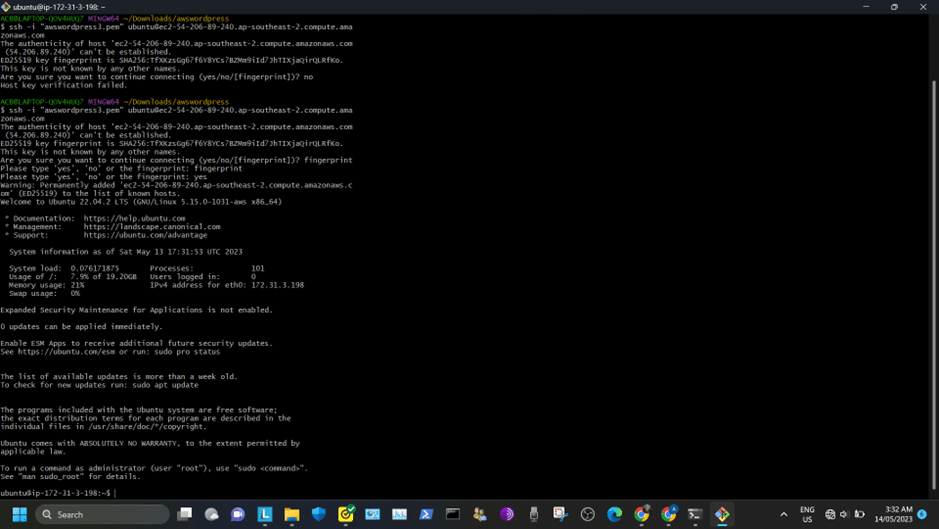The width and height of the screenshot is (939, 529).
Task: Click the 'Swap usage: 0%' text
Action: pyautogui.click(x=44, y=294)
